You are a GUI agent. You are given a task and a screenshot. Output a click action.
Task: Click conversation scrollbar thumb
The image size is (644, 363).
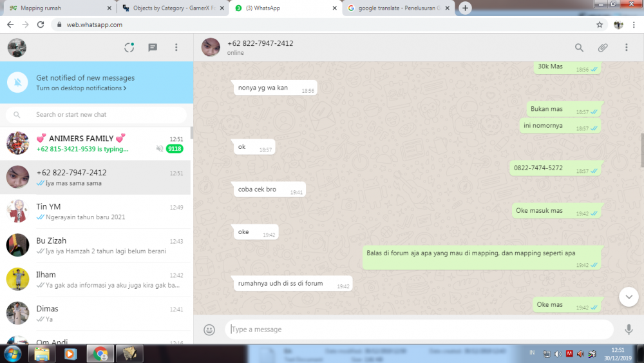tap(642, 150)
